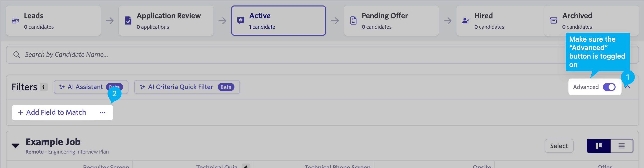Click the Active stage briefcase icon
The height and width of the screenshot is (168, 644).
pyautogui.click(x=240, y=20)
